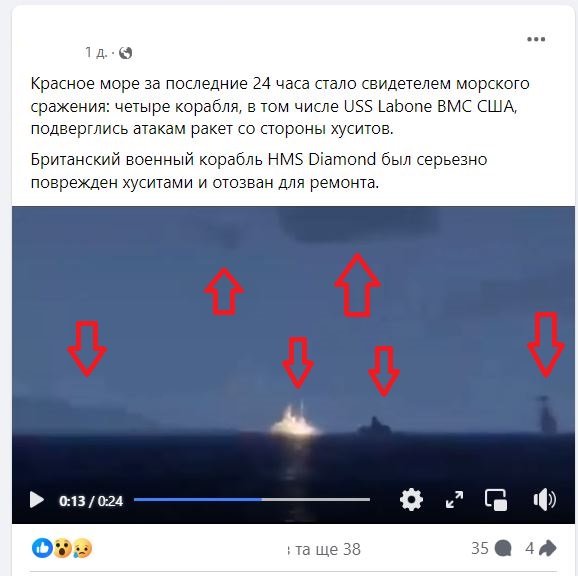The image size is (578, 576).
Task: Click the blue played part of the progress bar
Action: (198, 499)
